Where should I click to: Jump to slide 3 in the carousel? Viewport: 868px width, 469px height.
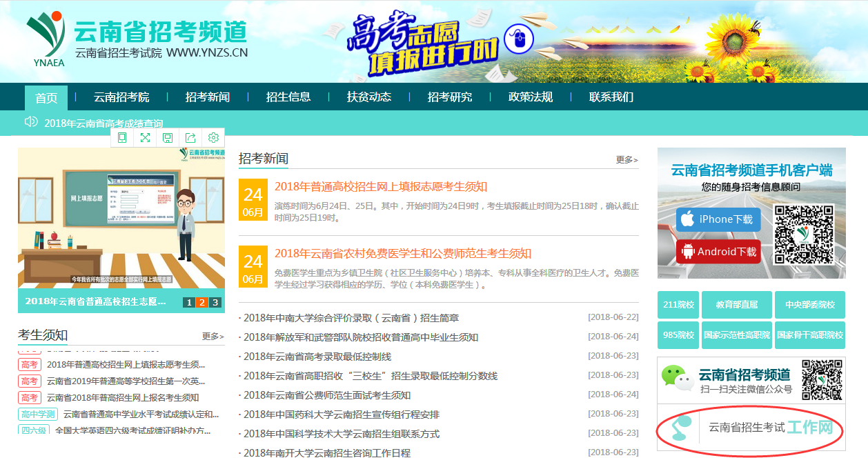point(215,303)
